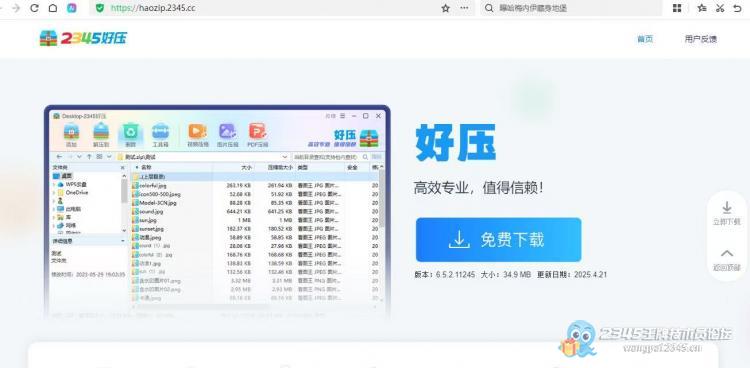The height and width of the screenshot is (368, 750).
Task: Click the 返回顶部 side button
Action: pyautogui.click(x=727, y=259)
